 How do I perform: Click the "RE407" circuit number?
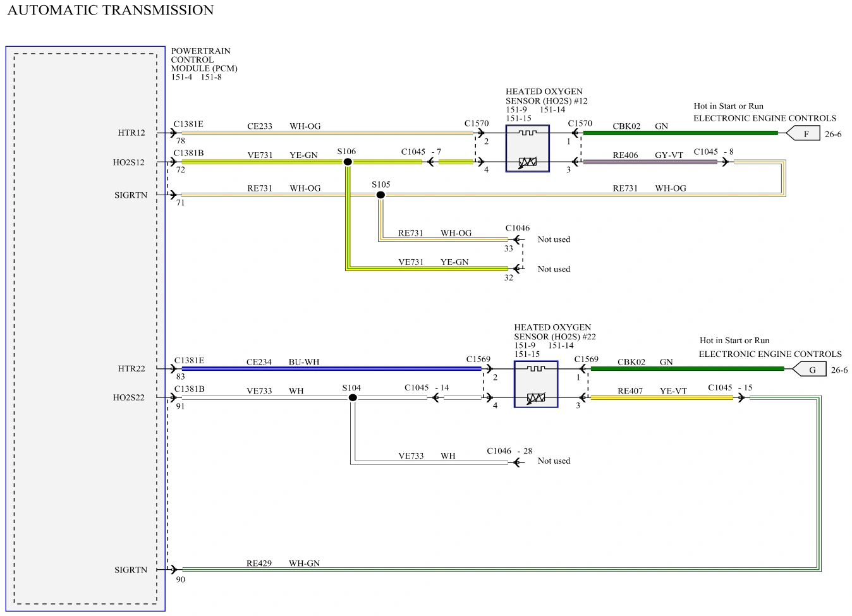tap(630, 391)
